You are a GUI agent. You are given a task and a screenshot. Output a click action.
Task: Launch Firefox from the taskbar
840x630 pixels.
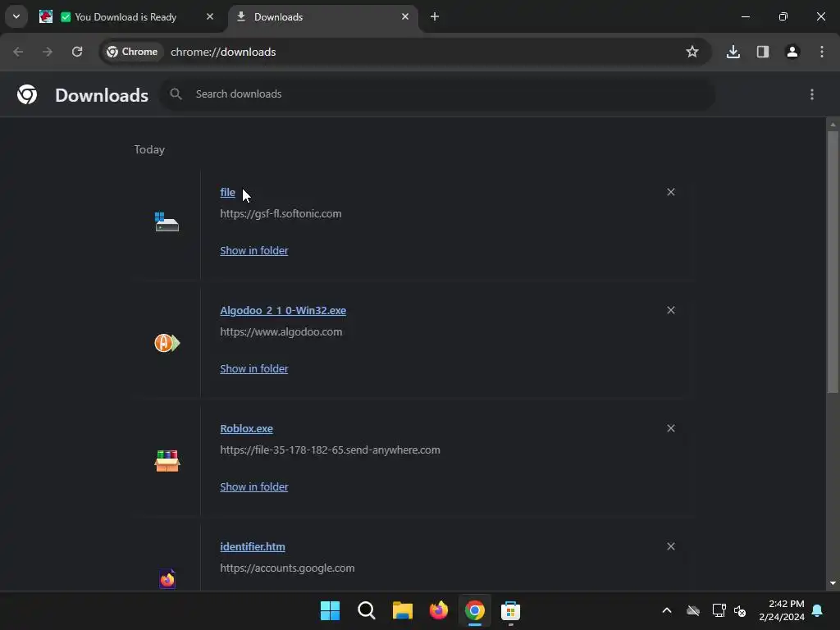pyautogui.click(x=438, y=610)
